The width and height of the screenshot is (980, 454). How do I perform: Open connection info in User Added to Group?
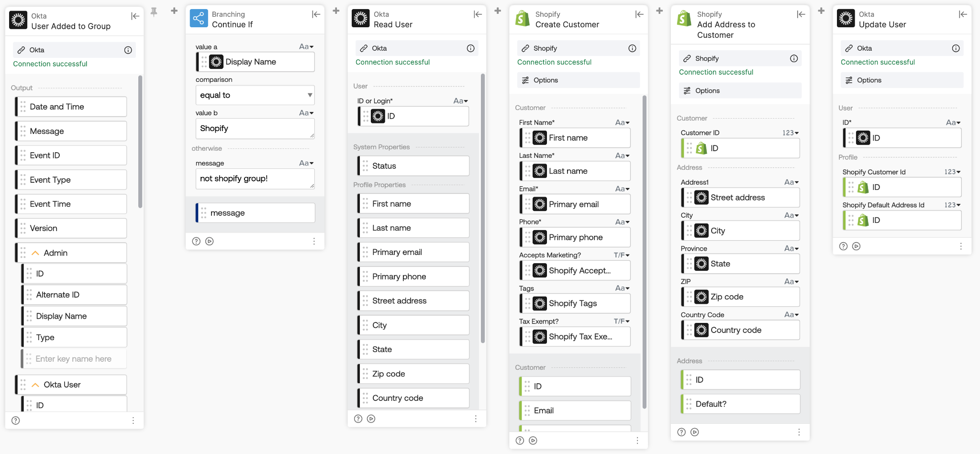click(128, 50)
